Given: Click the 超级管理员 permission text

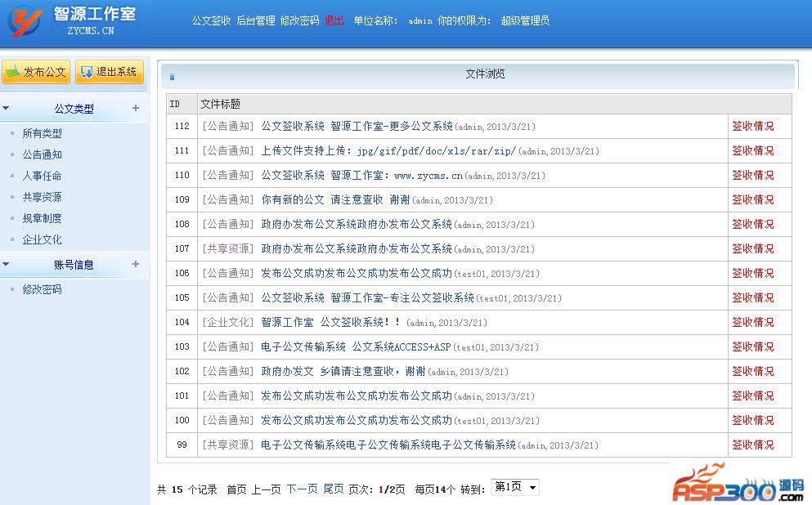Looking at the screenshot, I should tap(525, 20).
